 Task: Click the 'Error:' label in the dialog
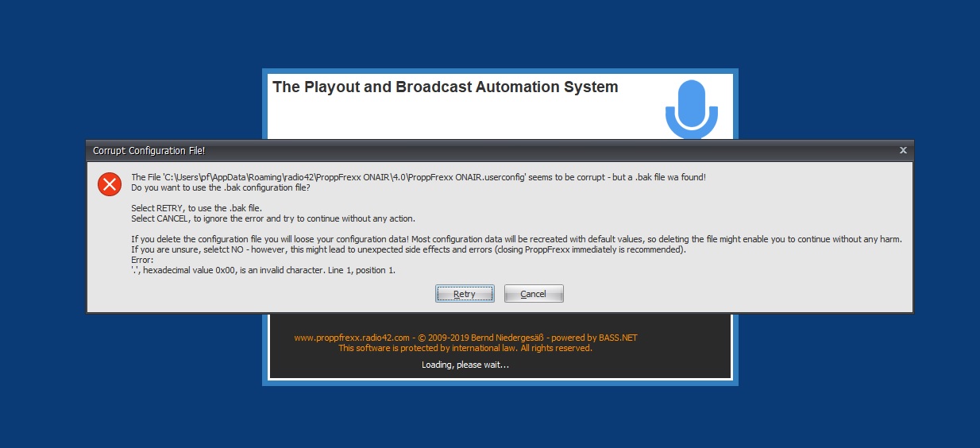point(142,260)
